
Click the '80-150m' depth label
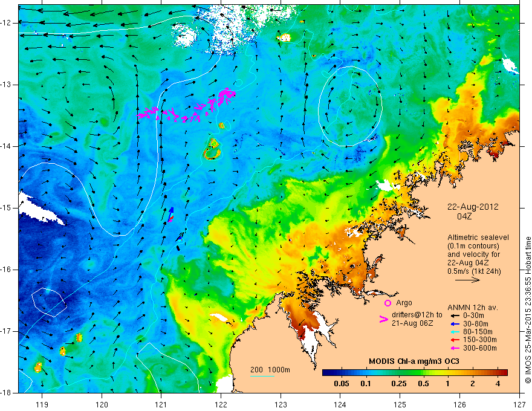(x=478, y=332)
